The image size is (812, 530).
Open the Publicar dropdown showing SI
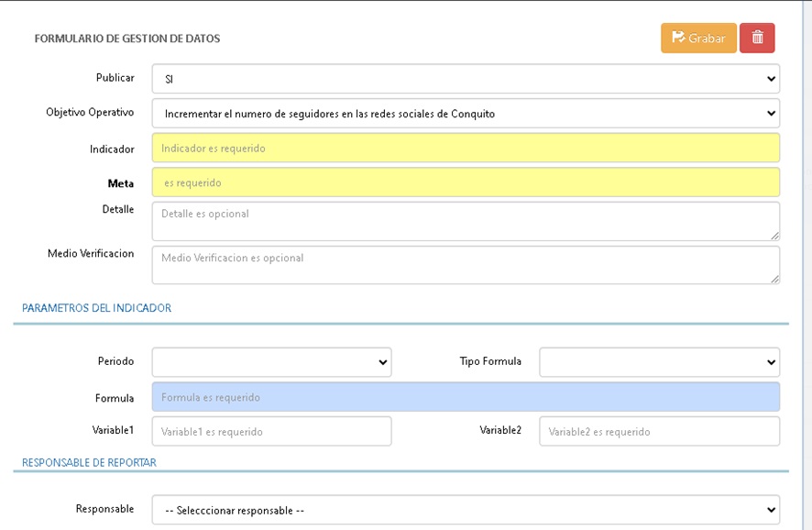(x=466, y=79)
